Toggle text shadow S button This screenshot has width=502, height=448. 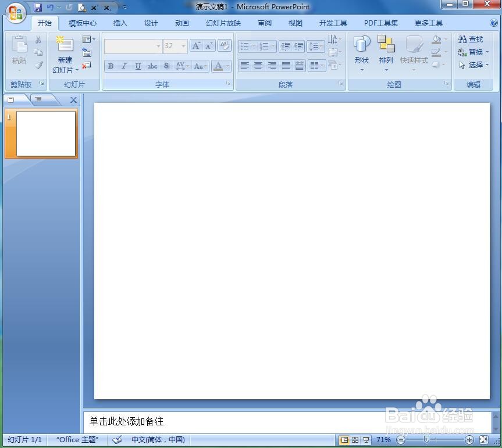[166, 66]
